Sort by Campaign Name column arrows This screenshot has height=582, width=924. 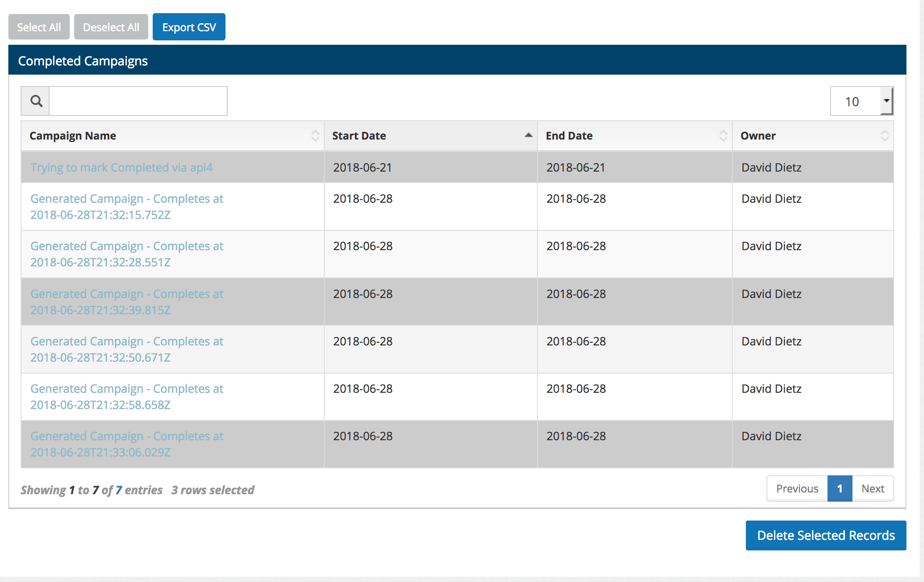(x=315, y=136)
